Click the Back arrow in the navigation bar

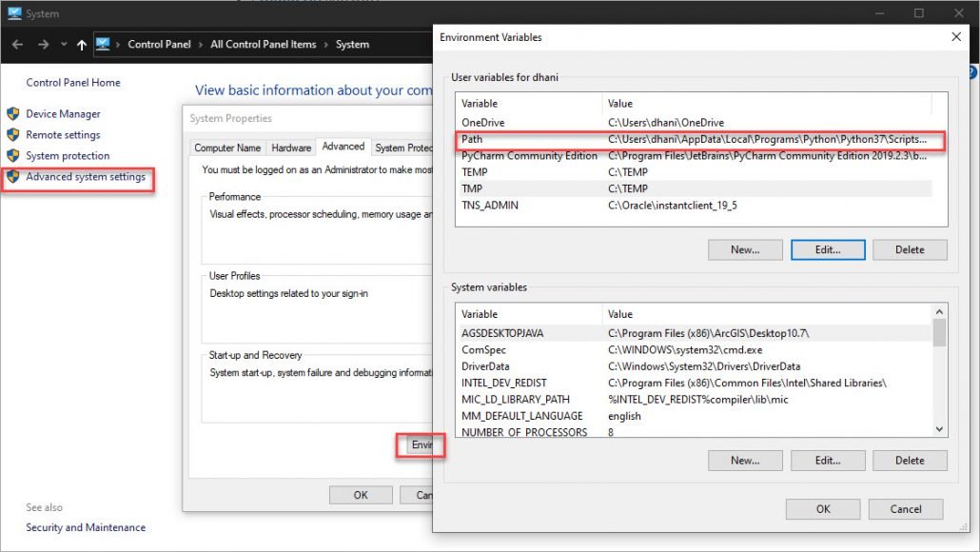(x=17, y=45)
